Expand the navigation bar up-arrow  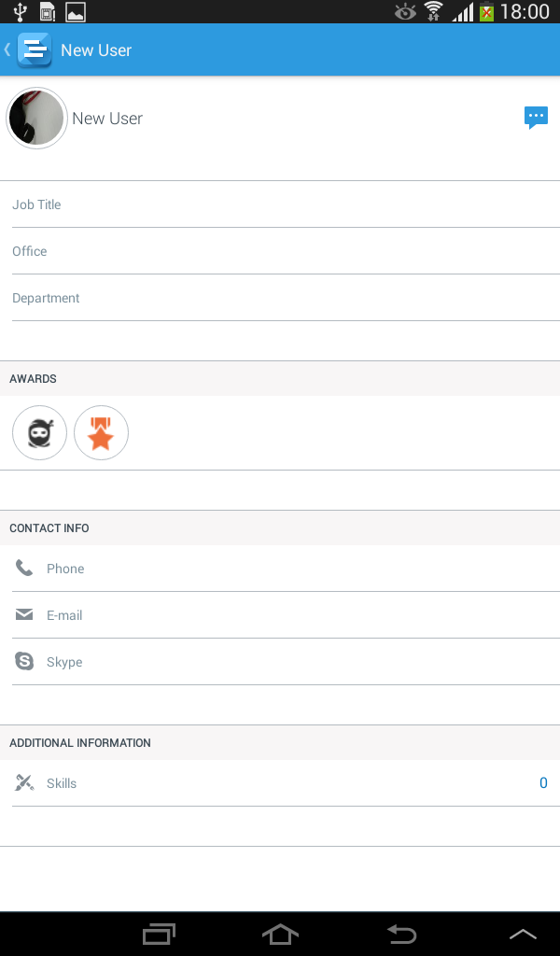point(523,934)
